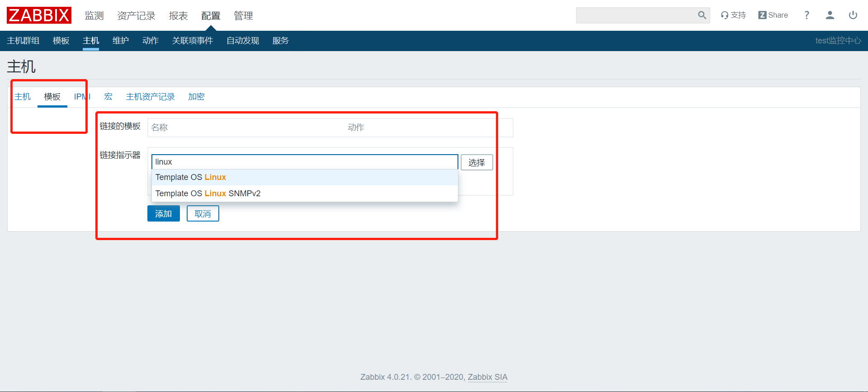The image size is (868, 392).
Task: Switch to the IPMI form tab
Action: pos(82,97)
